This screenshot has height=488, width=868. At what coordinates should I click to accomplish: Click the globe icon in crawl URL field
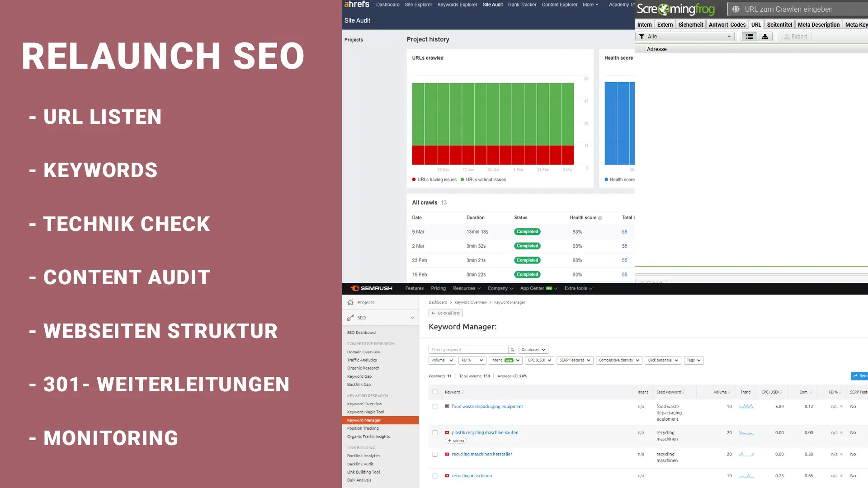click(736, 9)
